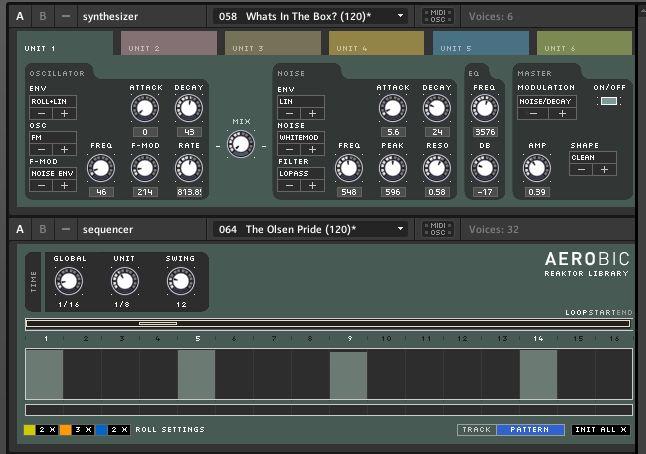The width and height of the screenshot is (646, 454).
Task: Click minus under noise ENV LIN
Action: [x=289, y=114]
